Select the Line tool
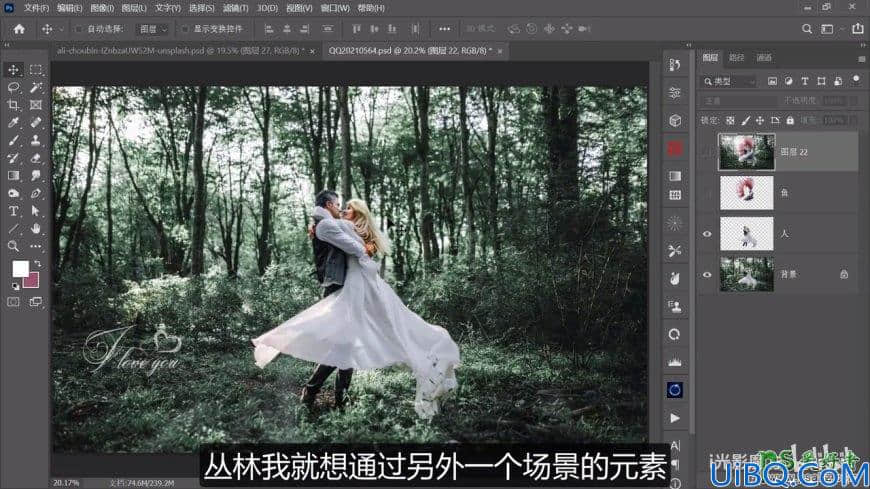870x489 pixels. [x=14, y=229]
